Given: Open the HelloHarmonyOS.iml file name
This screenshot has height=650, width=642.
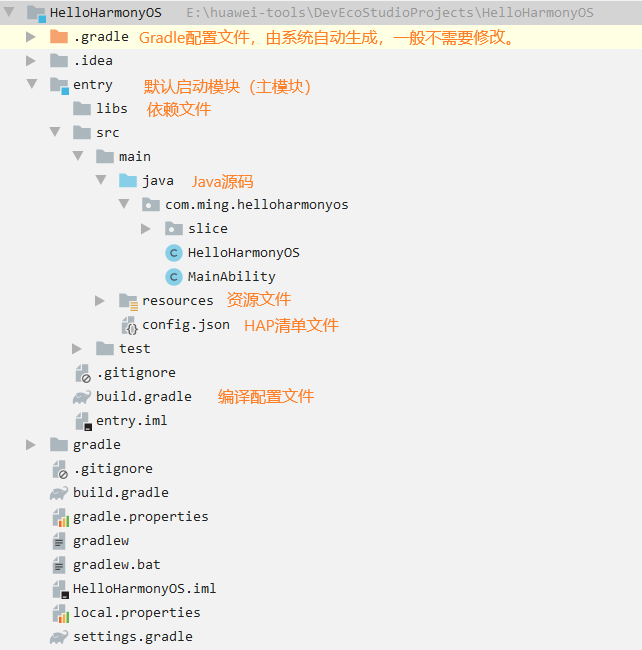Looking at the screenshot, I should (x=145, y=589).
